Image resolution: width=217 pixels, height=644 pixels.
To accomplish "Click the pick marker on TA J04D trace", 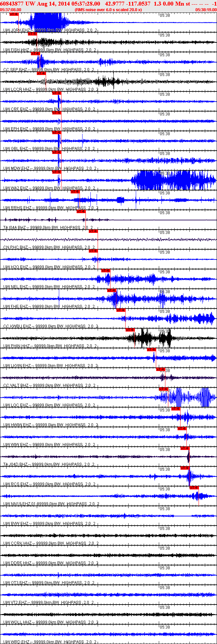I will pos(185,448).
